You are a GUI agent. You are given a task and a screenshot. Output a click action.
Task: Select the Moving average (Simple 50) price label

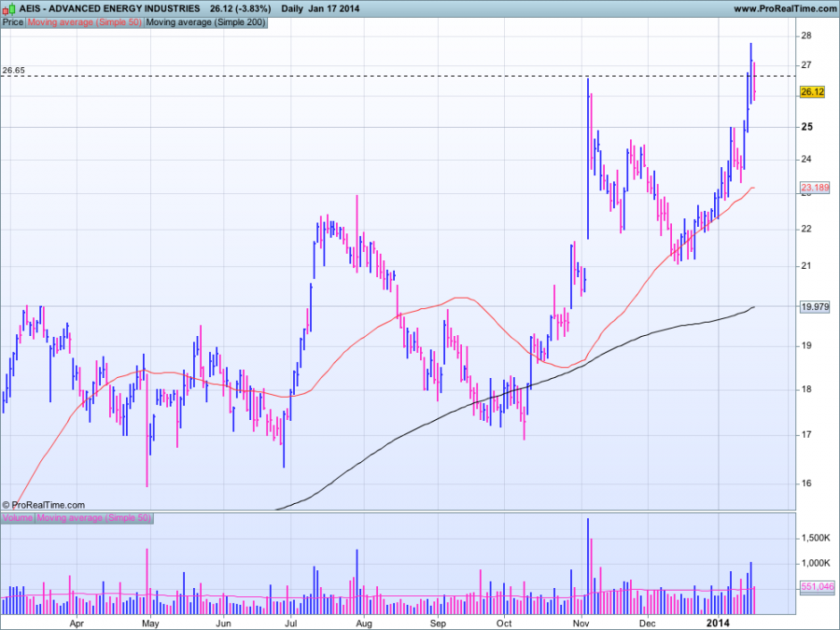(85, 22)
